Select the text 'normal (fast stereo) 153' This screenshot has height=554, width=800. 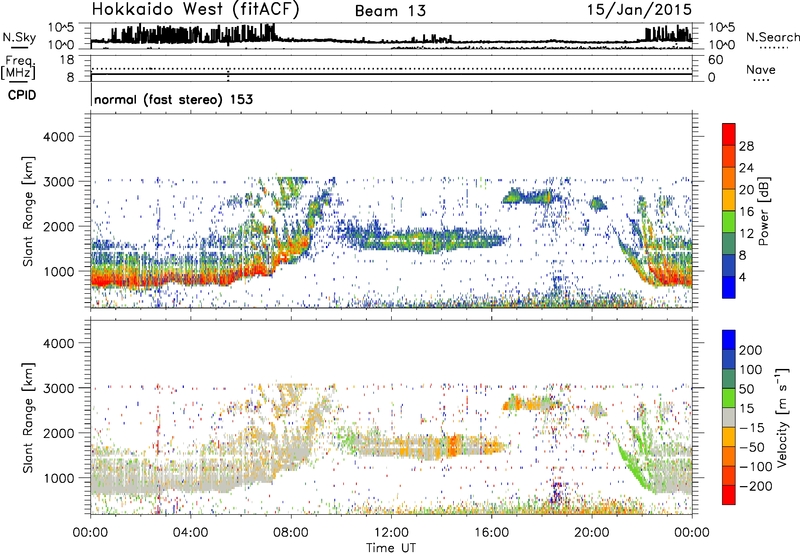pos(173,99)
